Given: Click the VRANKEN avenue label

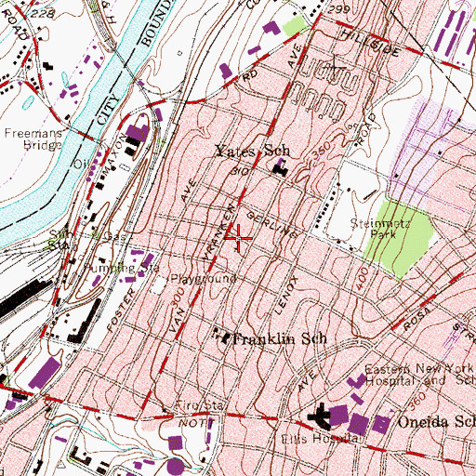Looking at the screenshot, I should (219, 231).
